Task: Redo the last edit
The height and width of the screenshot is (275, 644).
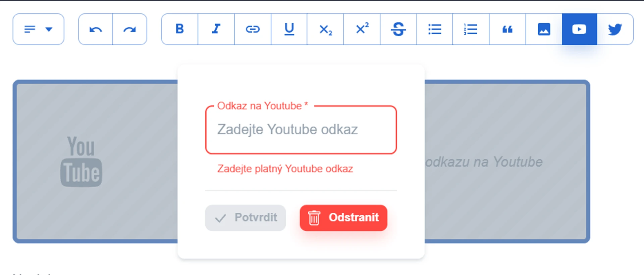Action: coord(130,29)
